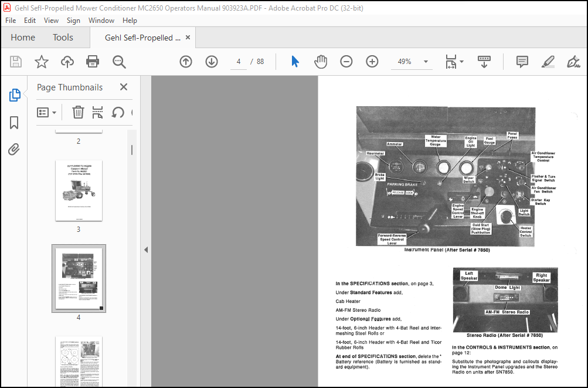Click the Save file icon

click(16, 62)
